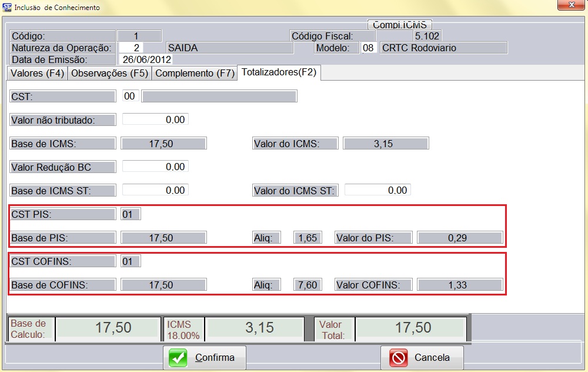Focus the Valor do ICMS ST field
The height and width of the screenshot is (372, 588).
[377, 190]
